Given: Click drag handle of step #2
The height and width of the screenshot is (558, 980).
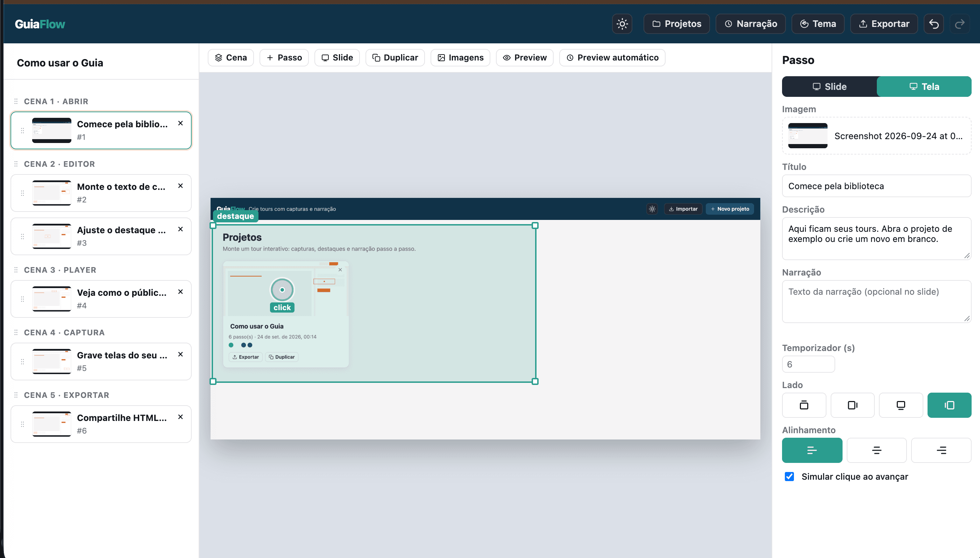Looking at the screenshot, I should [x=22, y=193].
